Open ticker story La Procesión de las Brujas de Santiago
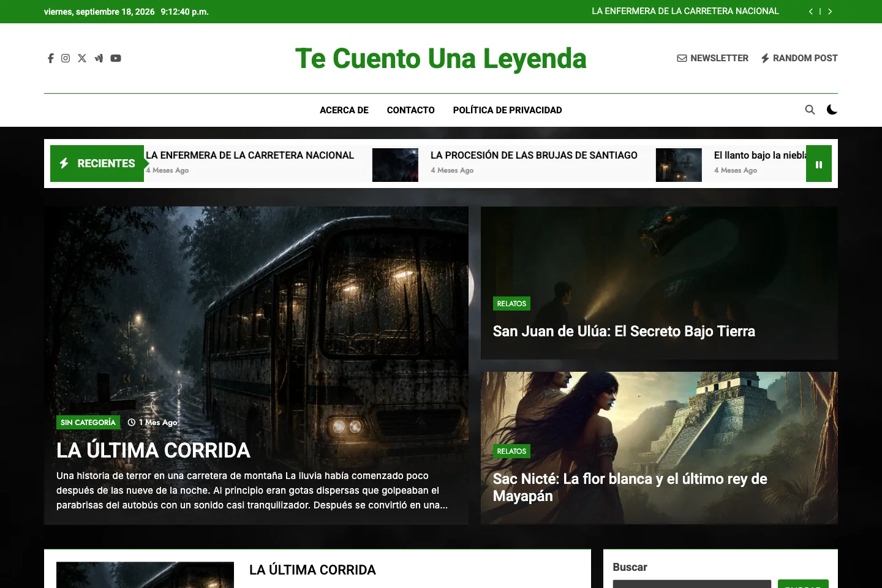 point(534,156)
